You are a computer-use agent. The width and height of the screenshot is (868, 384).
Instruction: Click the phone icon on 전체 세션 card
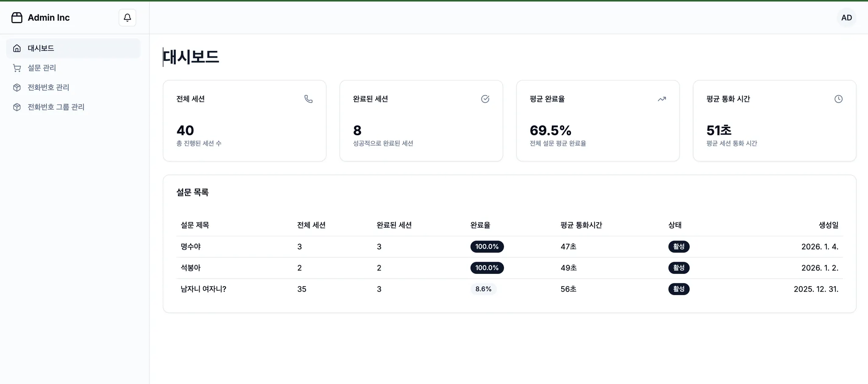[309, 99]
